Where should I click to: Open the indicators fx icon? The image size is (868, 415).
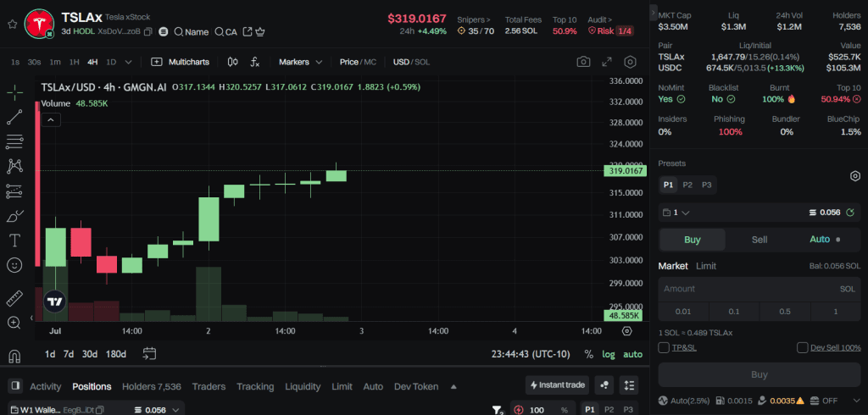coord(255,62)
